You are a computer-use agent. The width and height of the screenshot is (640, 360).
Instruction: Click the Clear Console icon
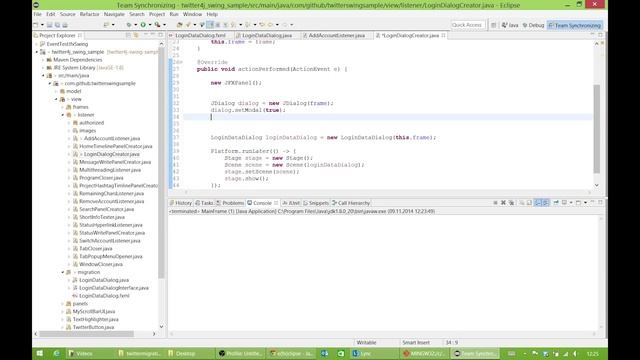tap(522, 202)
